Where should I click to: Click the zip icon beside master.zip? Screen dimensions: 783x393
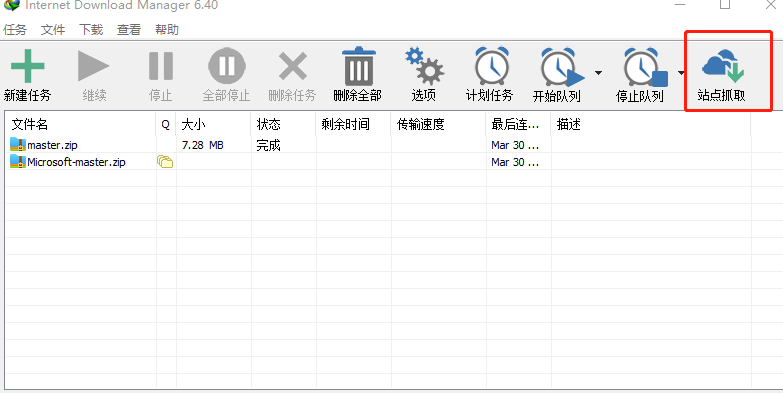coord(18,145)
